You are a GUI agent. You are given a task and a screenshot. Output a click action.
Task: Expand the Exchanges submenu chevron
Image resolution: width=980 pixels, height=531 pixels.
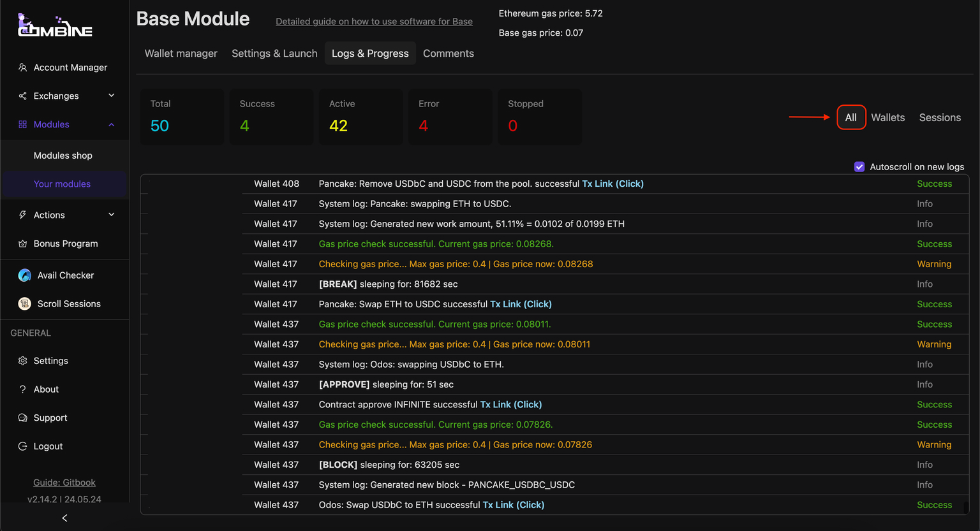coord(112,96)
